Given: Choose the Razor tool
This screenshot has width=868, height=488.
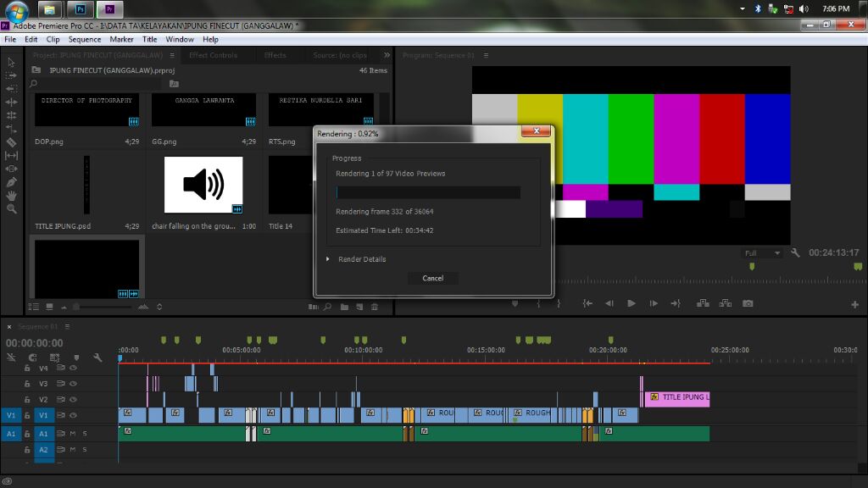Looking at the screenshot, I should 11,142.
